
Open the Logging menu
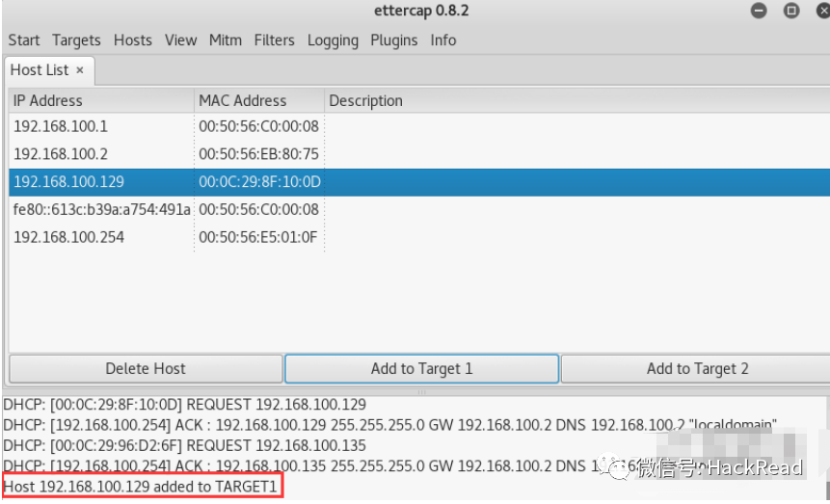(x=333, y=40)
